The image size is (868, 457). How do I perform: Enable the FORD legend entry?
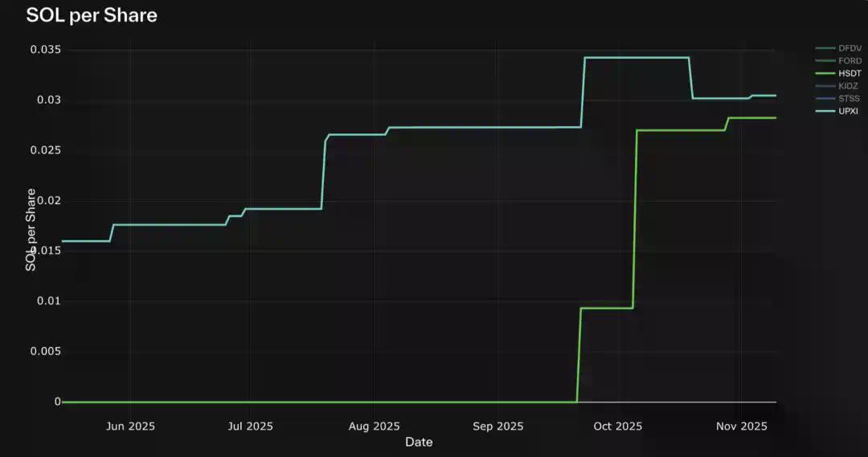850,61
